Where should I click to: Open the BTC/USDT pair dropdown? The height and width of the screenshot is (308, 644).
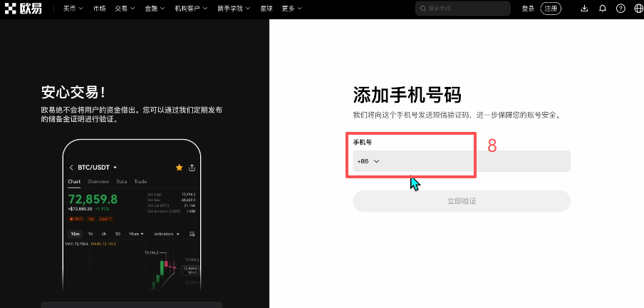[x=98, y=168]
